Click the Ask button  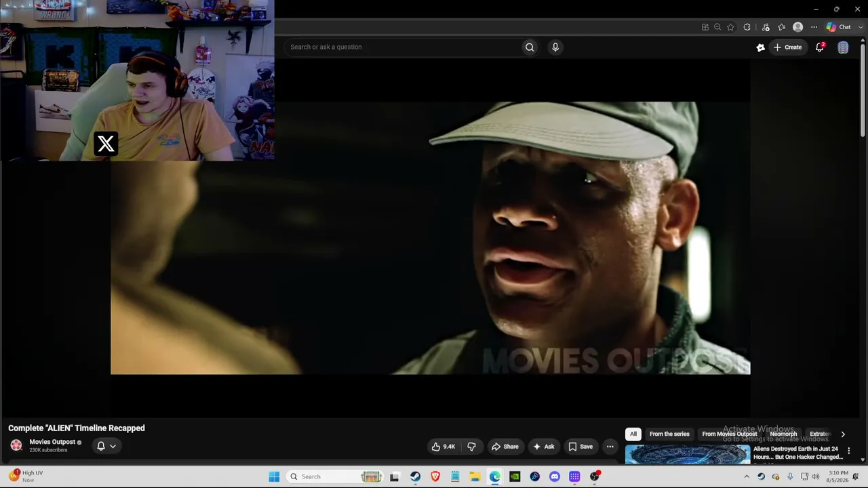[x=544, y=447]
